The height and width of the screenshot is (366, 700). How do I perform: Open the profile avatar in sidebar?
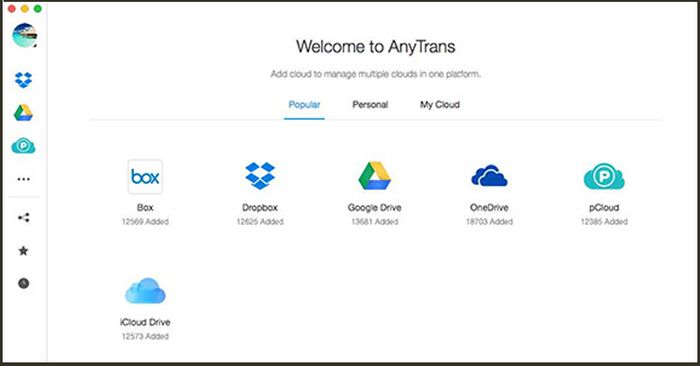coord(25,35)
